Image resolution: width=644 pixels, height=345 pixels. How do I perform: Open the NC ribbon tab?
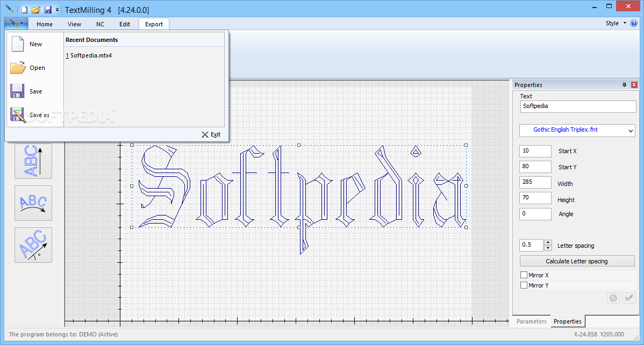(100, 24)
